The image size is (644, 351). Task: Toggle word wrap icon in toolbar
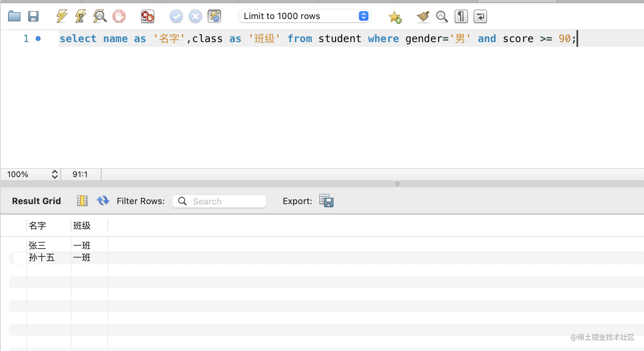point(480,16)
